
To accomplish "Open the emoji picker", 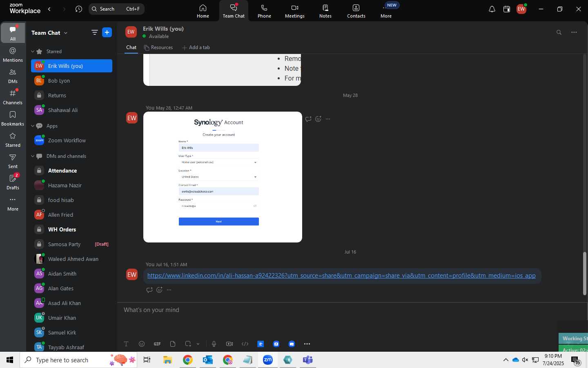I will point(142,344).
